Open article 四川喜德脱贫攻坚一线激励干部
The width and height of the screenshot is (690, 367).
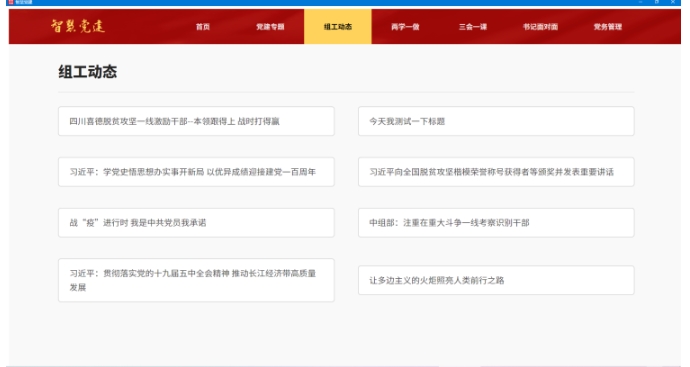(x=196, y=121)
